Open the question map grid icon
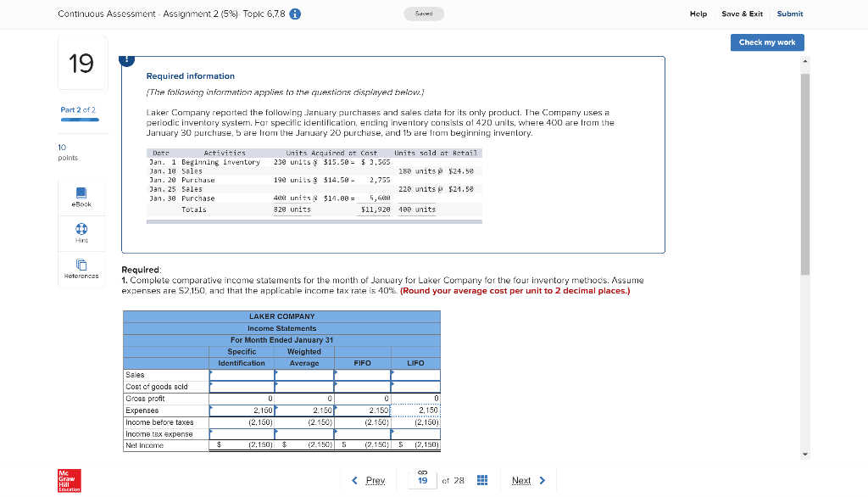The height and width of the screenshot is (497, 868). [x=481, y=479]
